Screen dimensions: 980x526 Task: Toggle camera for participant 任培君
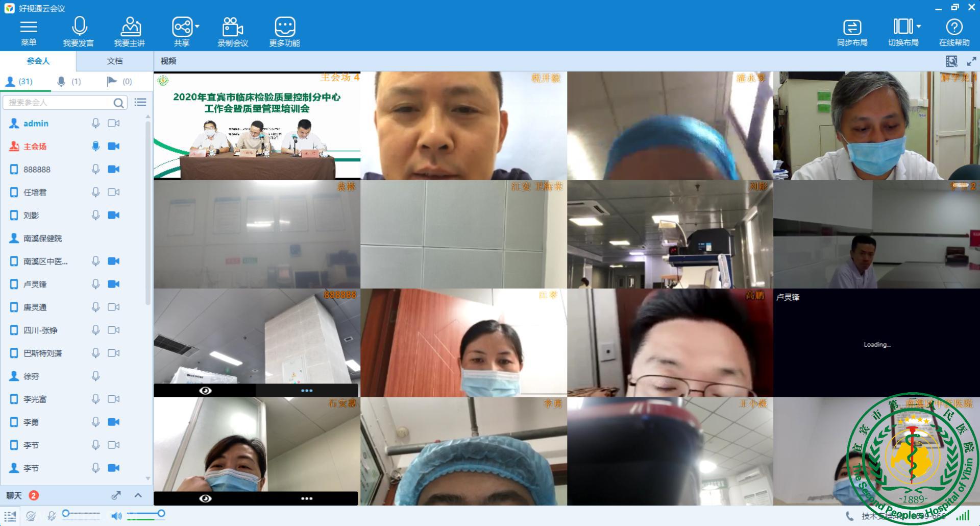pos(113,193)
